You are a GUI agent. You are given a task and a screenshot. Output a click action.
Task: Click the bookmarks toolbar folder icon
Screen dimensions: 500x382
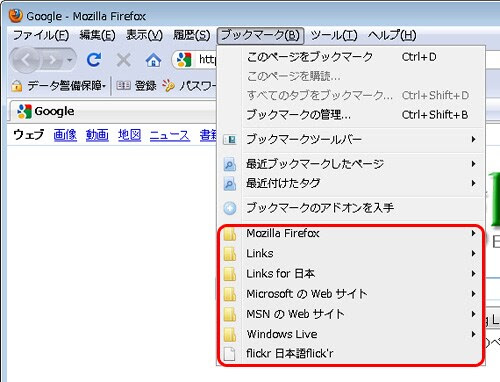[230, 139]
